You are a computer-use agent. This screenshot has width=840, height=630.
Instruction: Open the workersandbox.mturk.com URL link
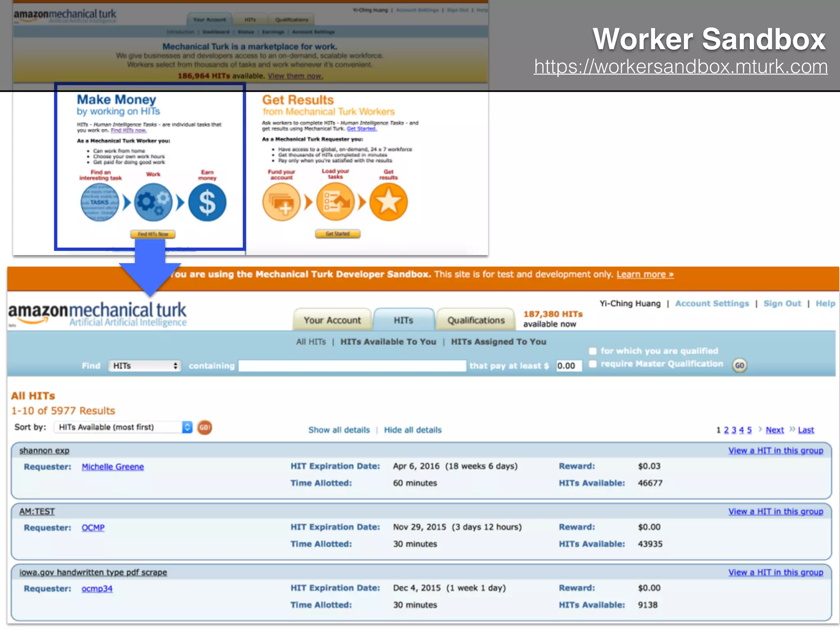680,66
